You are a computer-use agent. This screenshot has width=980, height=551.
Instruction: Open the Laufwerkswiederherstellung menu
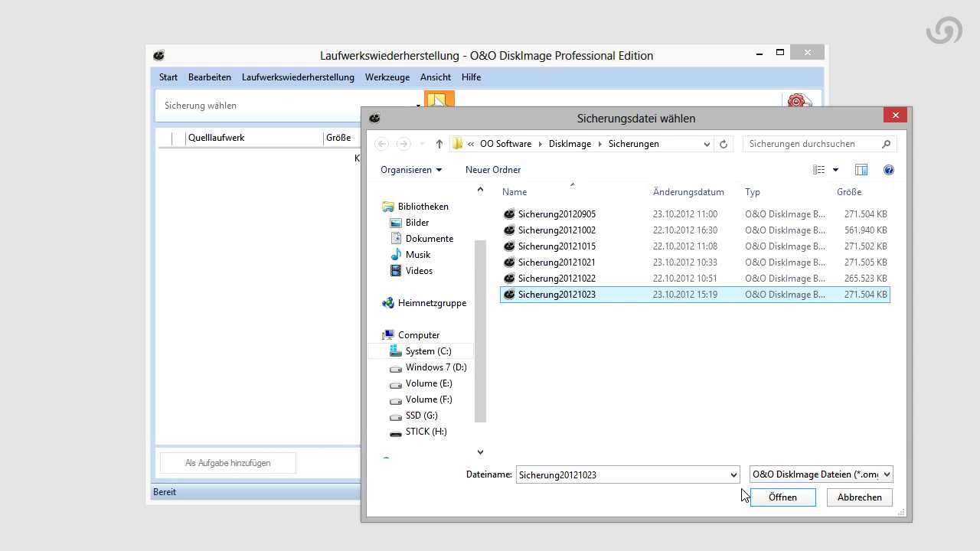pos(298,77)
